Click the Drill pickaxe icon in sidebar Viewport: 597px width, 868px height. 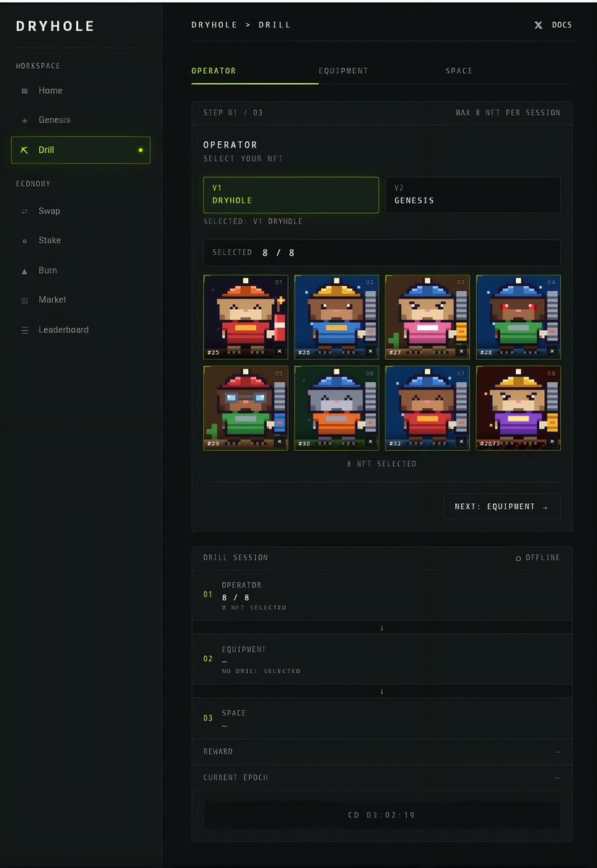[x=25, y=150]
